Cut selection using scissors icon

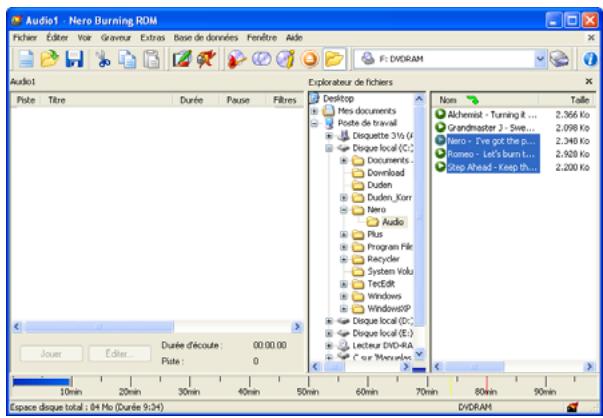point(103,59)
